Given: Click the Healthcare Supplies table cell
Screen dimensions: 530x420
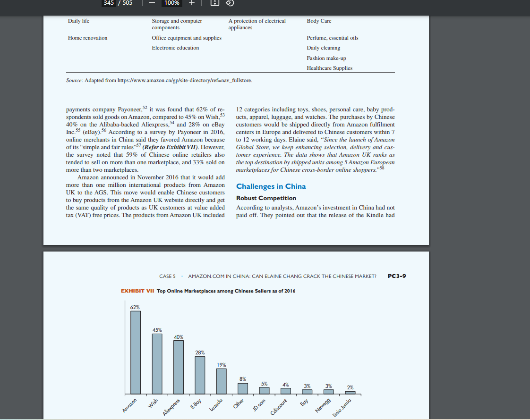Looking at the screenshot, I should [x=330, y=68].
